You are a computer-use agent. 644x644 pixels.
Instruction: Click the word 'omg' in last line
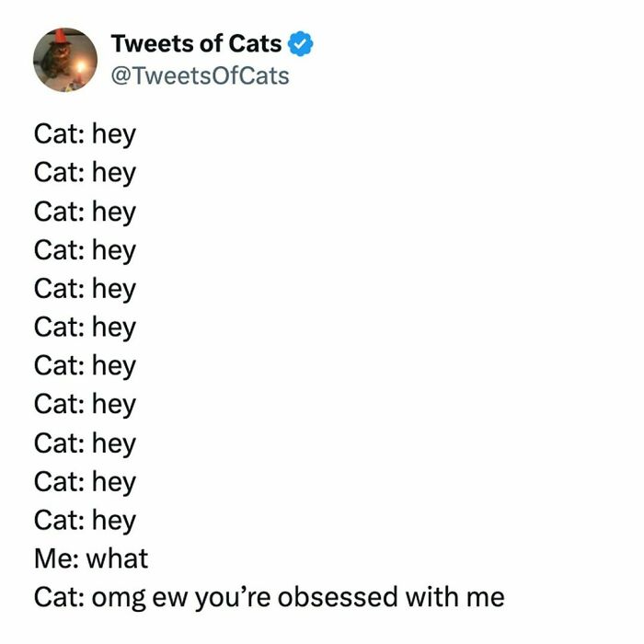pyautogui.click(x=119, y=599)
